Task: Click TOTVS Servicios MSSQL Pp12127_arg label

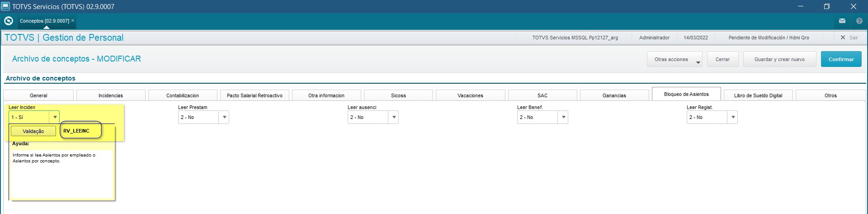Action: 575,38
